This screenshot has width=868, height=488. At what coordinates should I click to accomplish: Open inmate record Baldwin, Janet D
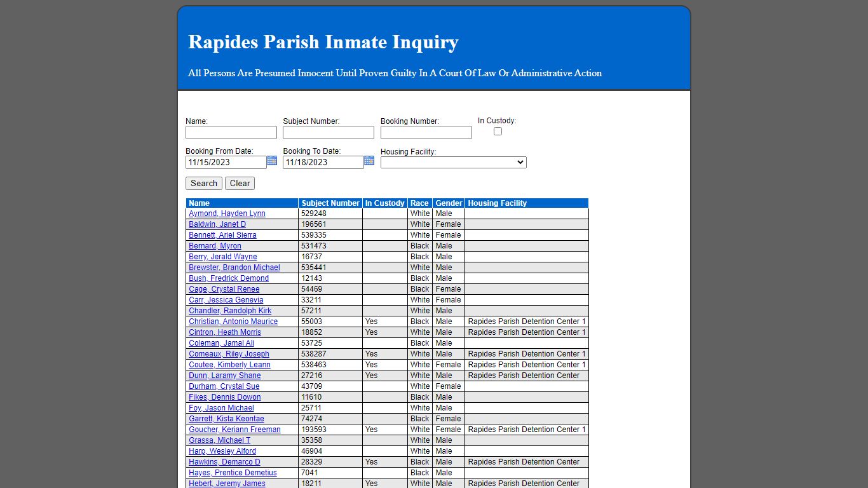[x=217, y=224]
